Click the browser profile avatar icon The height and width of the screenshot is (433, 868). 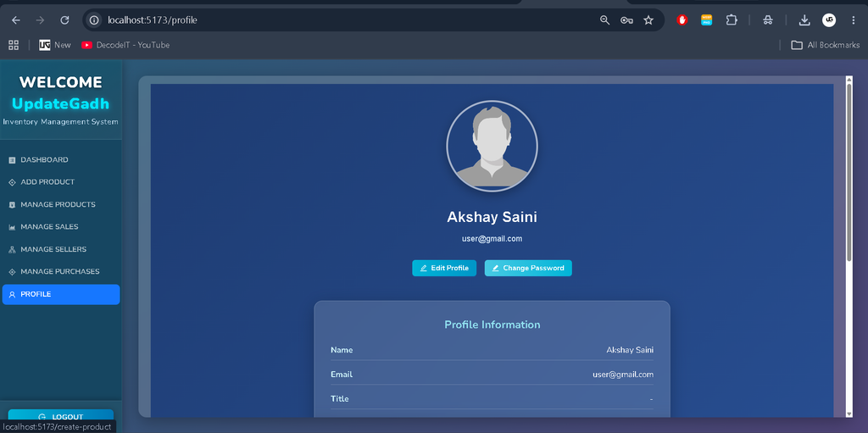(829, 20)
